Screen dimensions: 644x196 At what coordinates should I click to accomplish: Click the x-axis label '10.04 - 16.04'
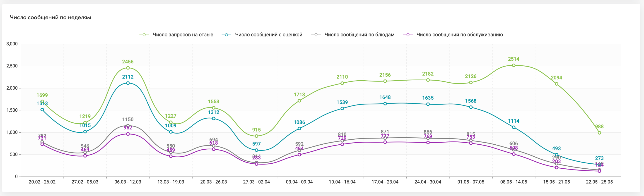click(342, 182)
